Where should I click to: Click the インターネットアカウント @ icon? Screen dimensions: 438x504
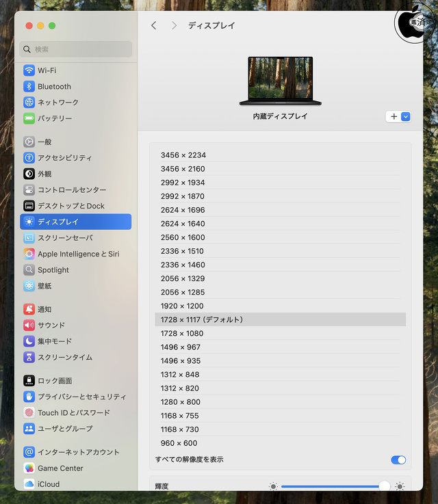pyautogui.click(x=29, y=452)
